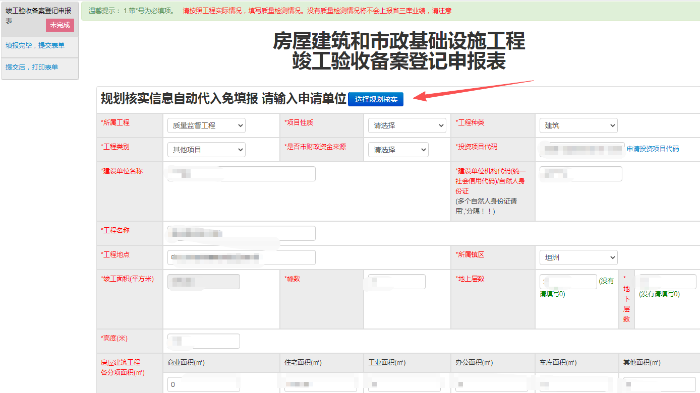Screen dimensions: 700x393
Task: Click the 地上层数 input field
Action: coord(568,281)
